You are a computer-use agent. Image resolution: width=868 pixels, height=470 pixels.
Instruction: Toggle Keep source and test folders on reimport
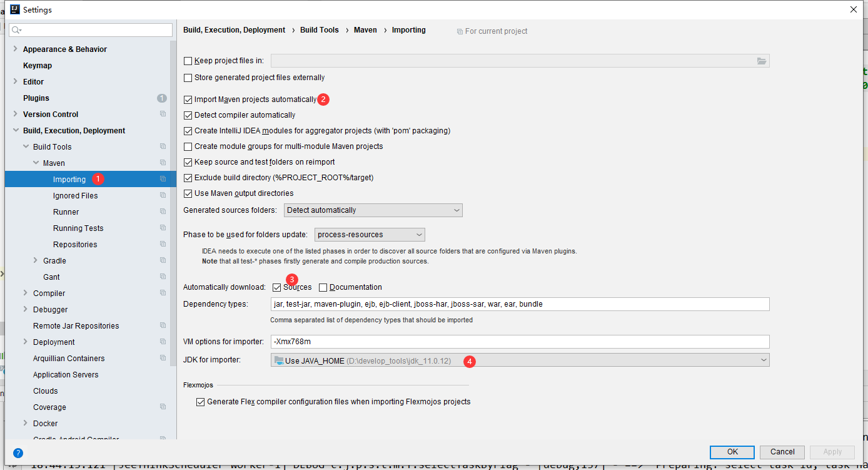(x=188, y=163)
